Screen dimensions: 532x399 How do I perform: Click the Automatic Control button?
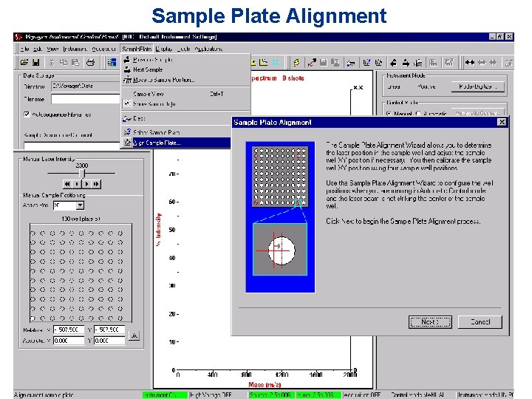(477, 113)
